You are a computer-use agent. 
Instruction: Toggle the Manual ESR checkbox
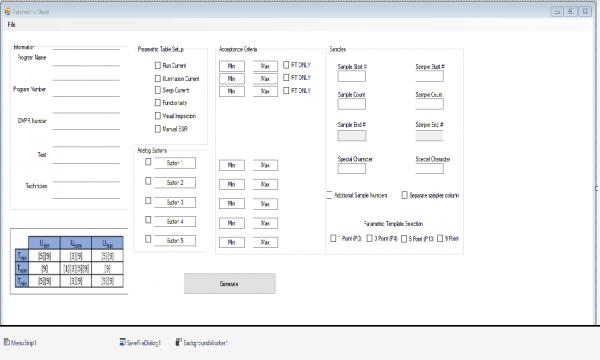[158, 129]
